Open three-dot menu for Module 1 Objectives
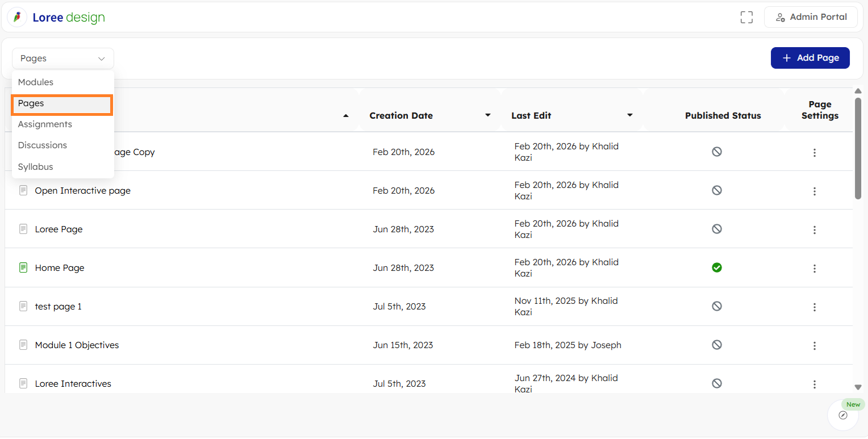 (x=814, y=346)
